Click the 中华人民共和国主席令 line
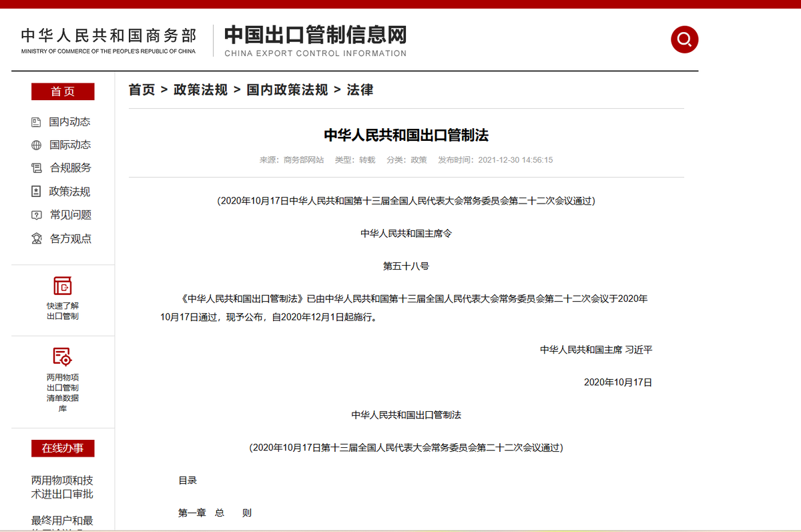This screenshot has height=532, width=801. 406,234
